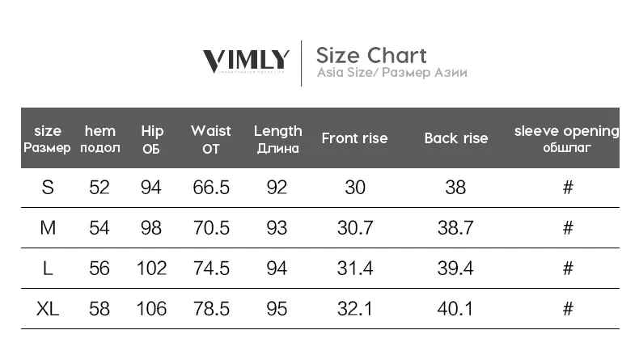Image resolution: width=639 pixels, height=364 pixels.
Task: Click the S size row label
Action: 48,188
